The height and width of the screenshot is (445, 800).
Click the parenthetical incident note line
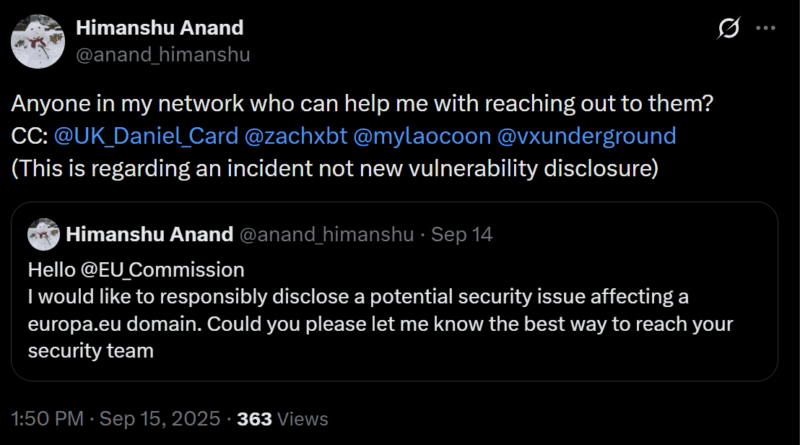[334, 167]
